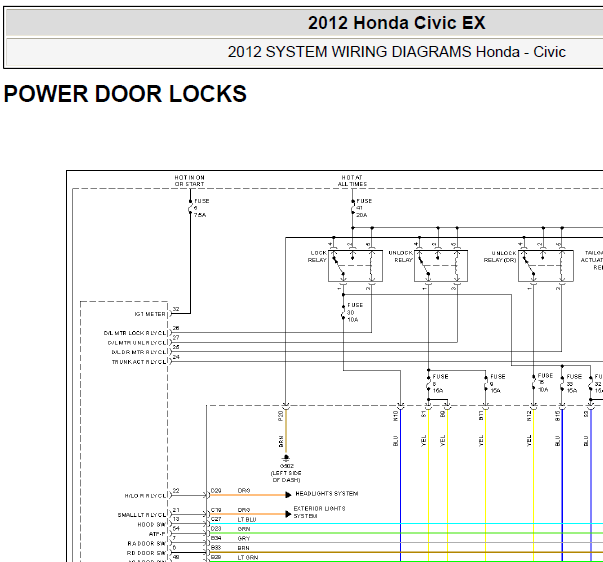This screenshot has height=562, width=603.
Task: Click the 'LT GRN' wire color label
Action: pyautogui.click(x=248, y=557)
